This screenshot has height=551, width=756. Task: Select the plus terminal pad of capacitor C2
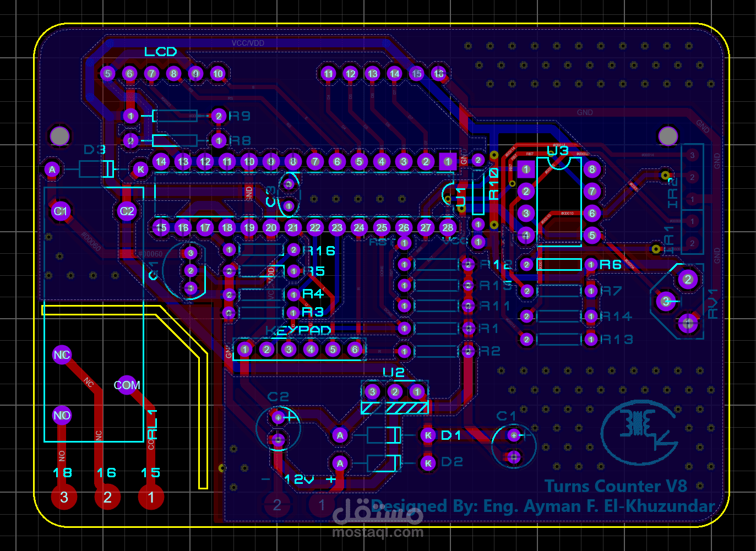point(278,417)
